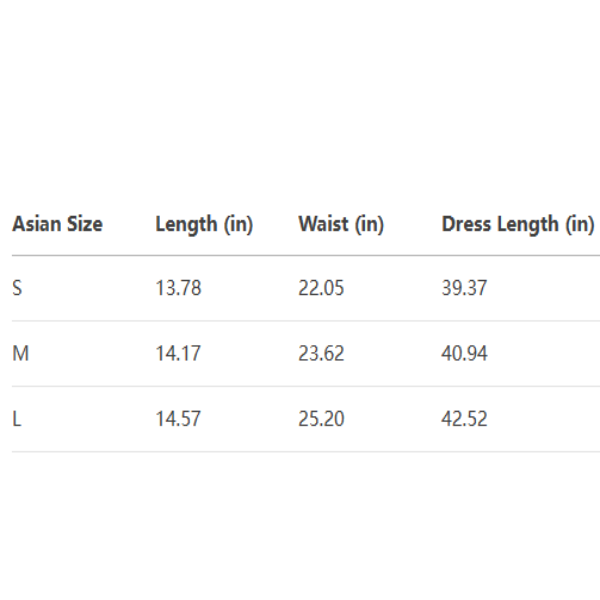Select the Length (in) column header
Viewport: 600px width, 600px height.
[204, 224]
